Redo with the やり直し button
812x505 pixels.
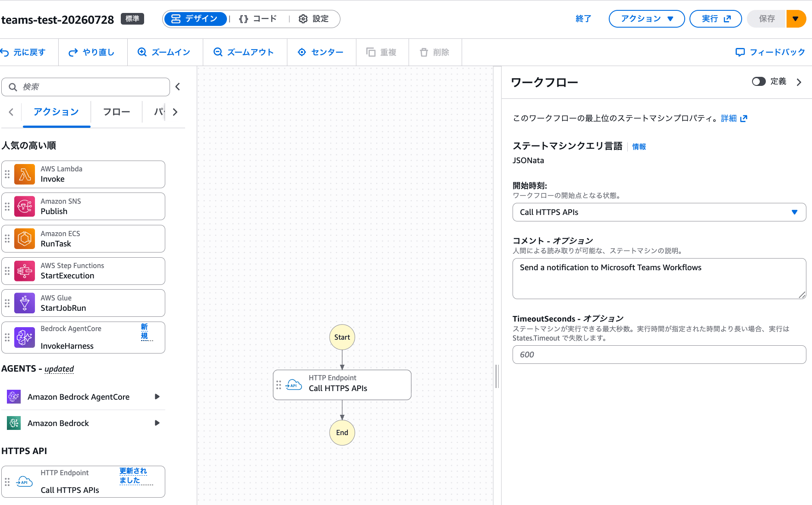point(92,52)
